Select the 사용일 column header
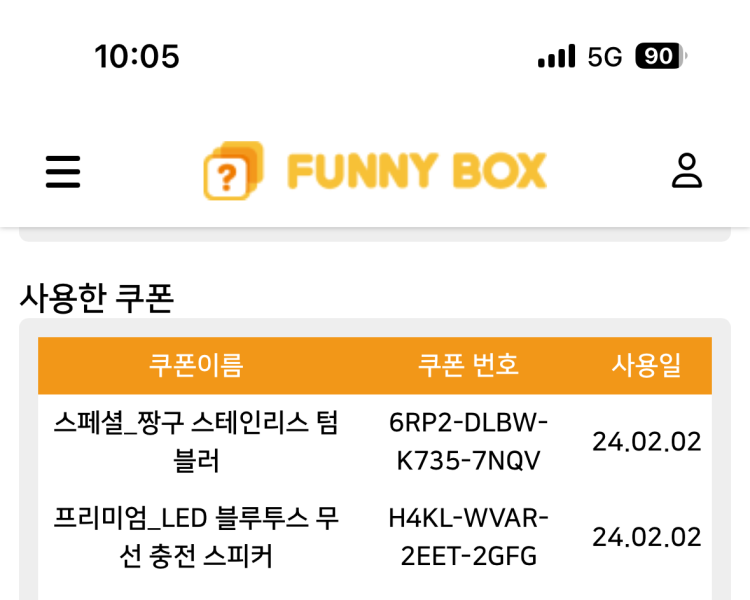This screenshot has height=600, width=750. coord(646,365)
